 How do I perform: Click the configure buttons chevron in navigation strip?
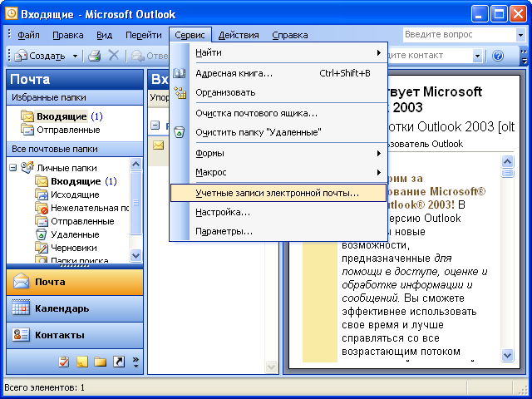coord(135,362)
